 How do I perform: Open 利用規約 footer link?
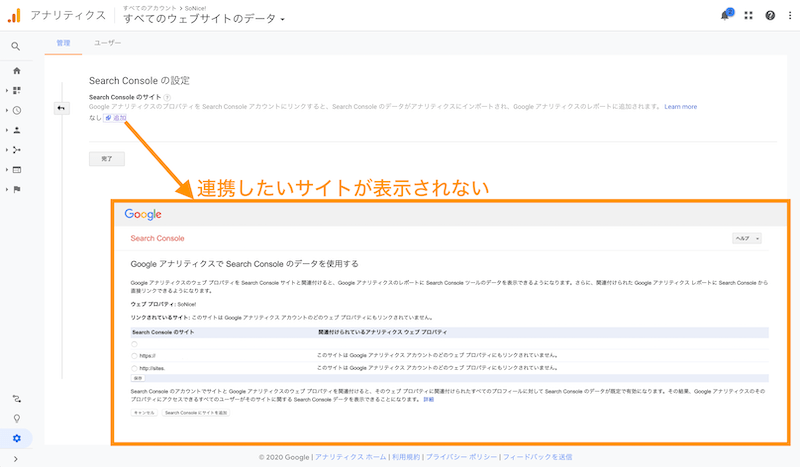[406, 457]
